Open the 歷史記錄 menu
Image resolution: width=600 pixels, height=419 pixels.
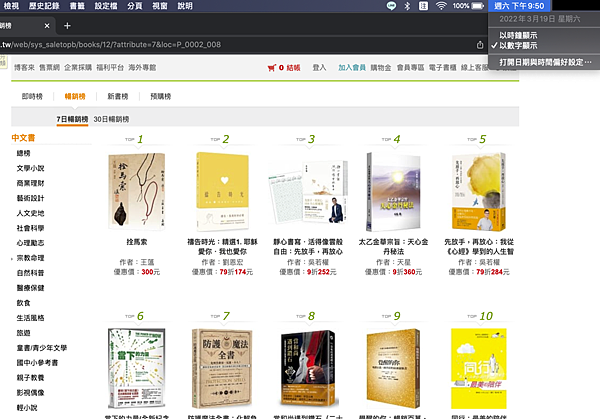(x=44, y=6)
